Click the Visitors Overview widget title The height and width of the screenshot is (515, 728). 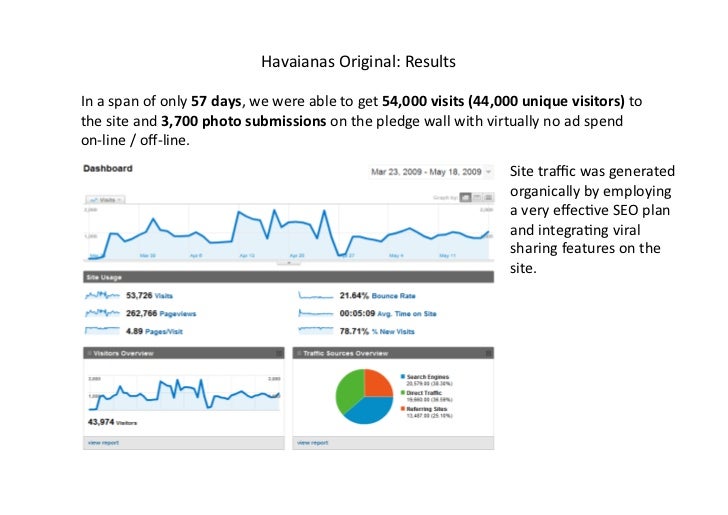124,353
